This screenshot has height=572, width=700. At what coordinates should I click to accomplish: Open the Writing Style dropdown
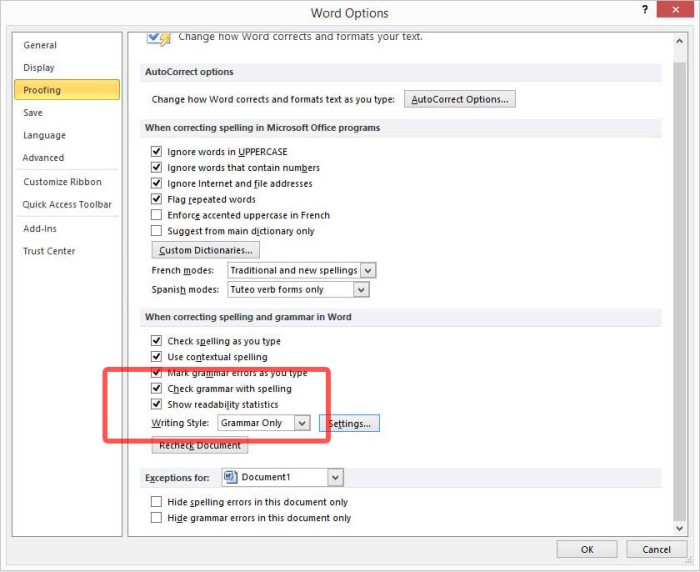pyautogui.click(x=301, y=423)
